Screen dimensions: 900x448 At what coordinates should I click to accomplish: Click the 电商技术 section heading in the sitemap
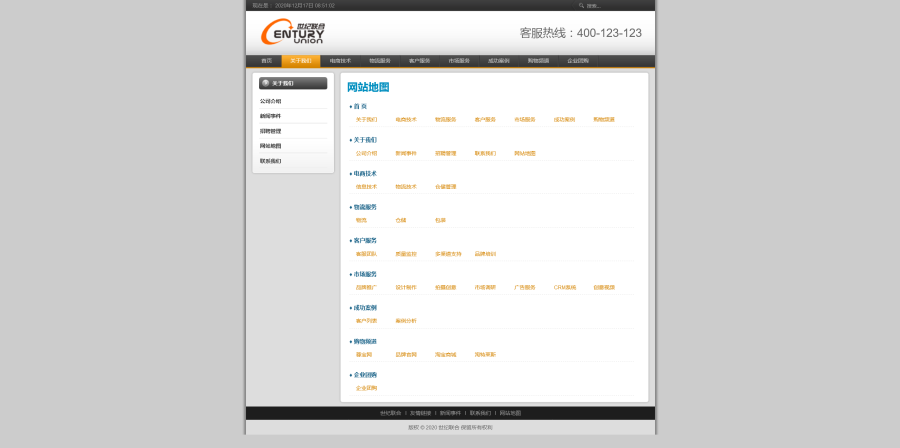click(364, 173)
